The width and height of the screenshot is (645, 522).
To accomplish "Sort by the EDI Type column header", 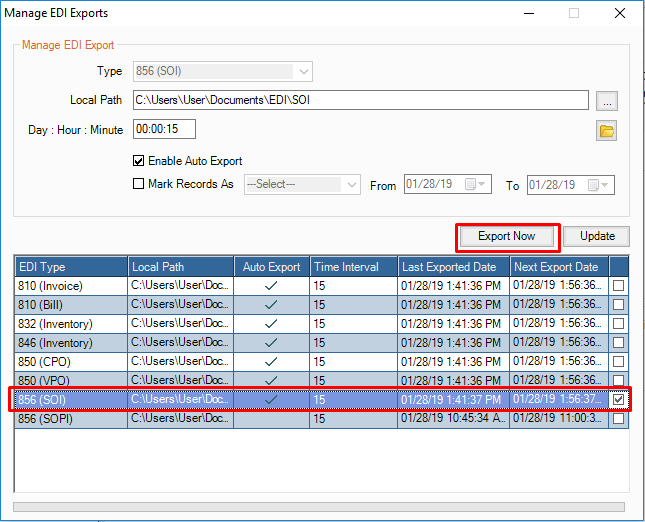I will pos(70,267).
